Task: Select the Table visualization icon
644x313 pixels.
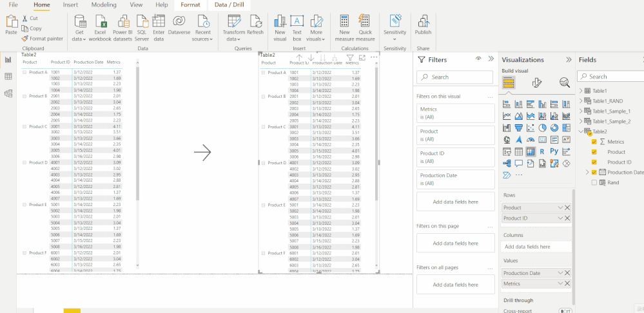Action: click(519, 152)
